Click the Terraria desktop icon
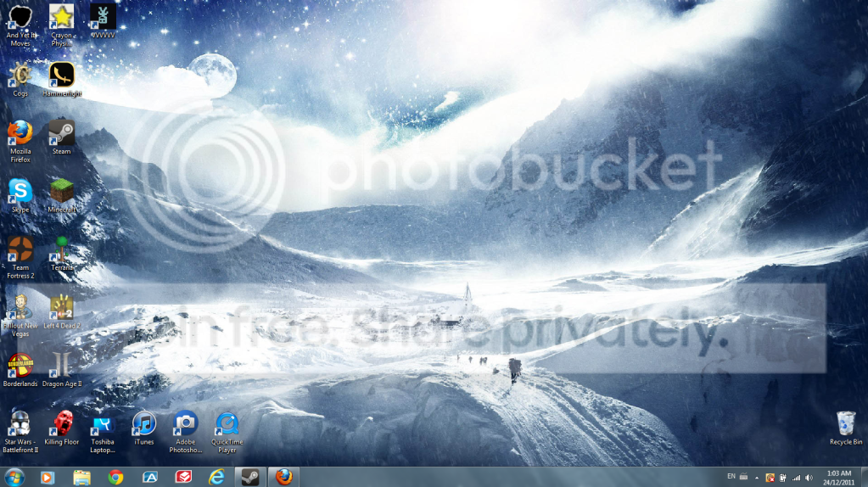Screen dimensions: 868x487 pyautogui.click(x=61, y=254)
